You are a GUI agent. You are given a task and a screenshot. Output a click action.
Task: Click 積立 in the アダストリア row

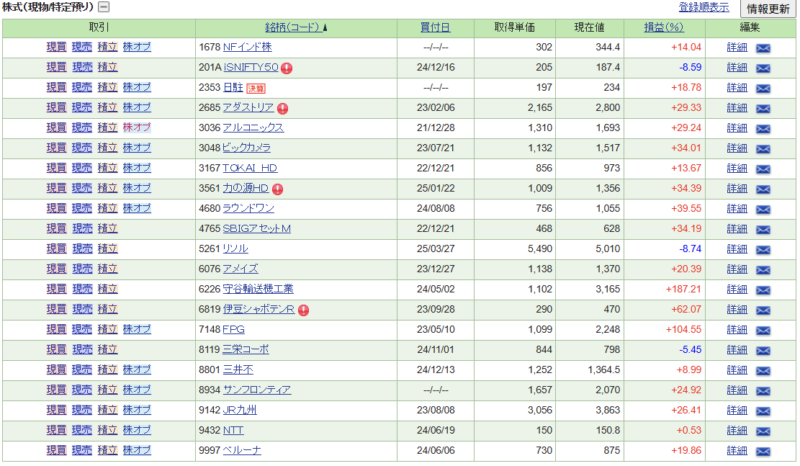click(x=108, y=107)
